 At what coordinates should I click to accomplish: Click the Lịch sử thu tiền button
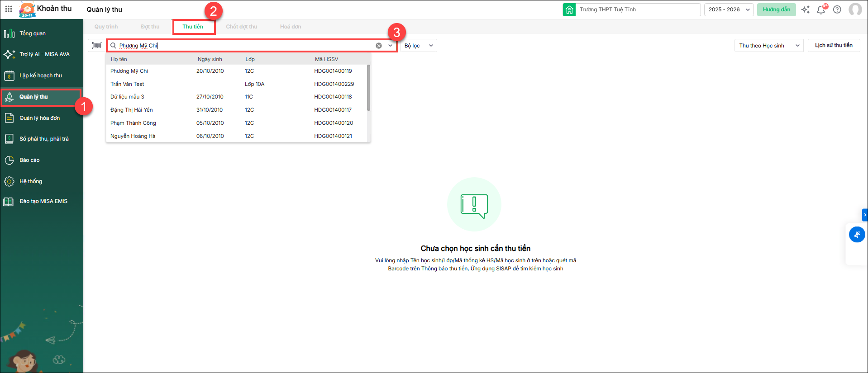(x=834, y=46)
